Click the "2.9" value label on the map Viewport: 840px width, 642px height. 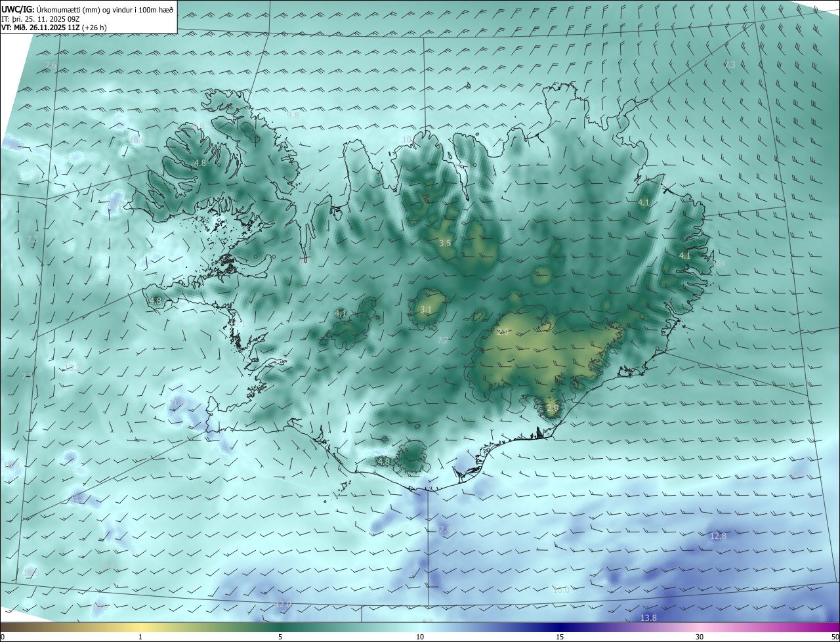pos(553,408)
